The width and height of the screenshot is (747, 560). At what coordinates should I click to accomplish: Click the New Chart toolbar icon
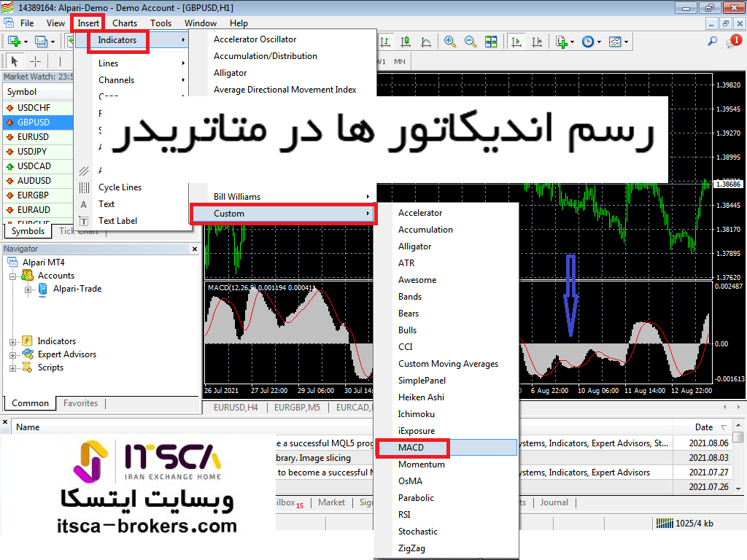[14, 42]
